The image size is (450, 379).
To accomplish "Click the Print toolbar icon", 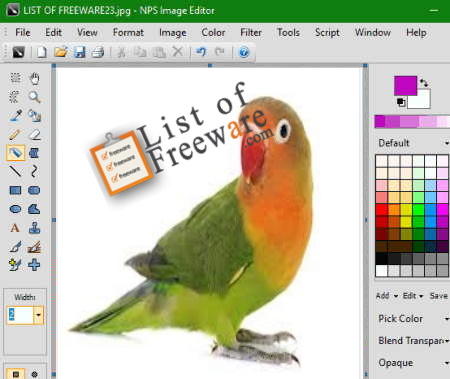I will click(x=98, y=52).
